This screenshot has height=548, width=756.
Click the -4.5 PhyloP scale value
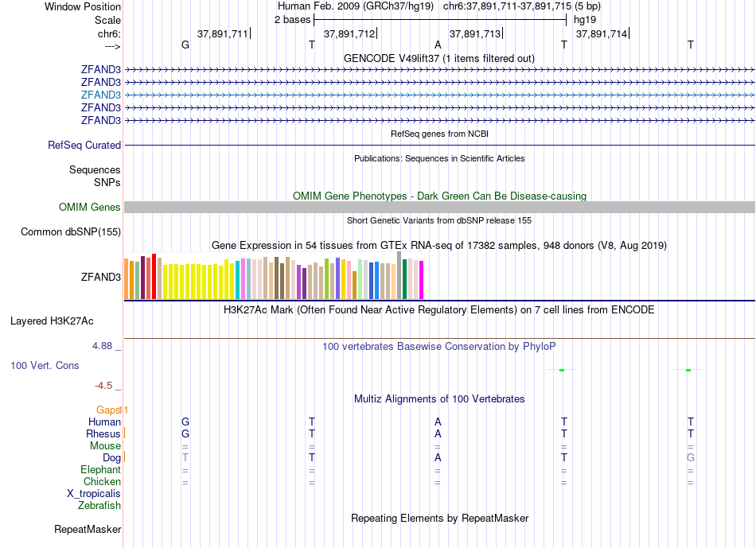(x=103, y=386)
